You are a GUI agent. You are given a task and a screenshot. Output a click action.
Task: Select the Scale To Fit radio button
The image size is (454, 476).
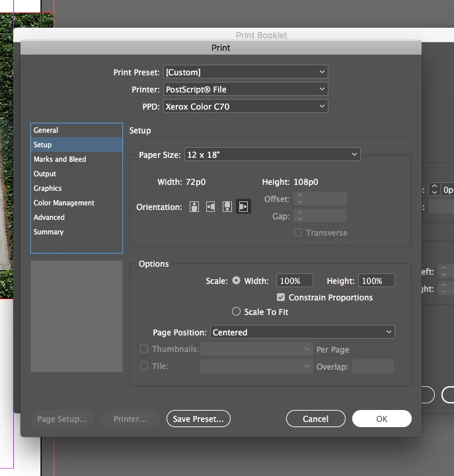pyautogui.click(x=236, y=312)
